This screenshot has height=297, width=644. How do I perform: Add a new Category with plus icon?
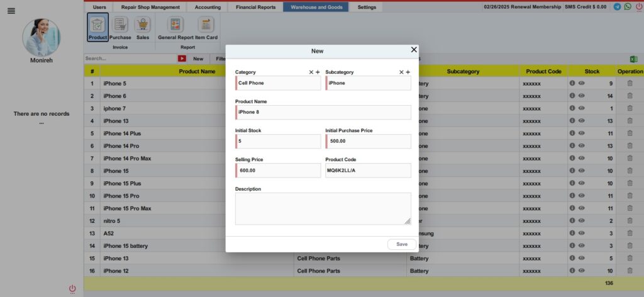coord(318,72)
